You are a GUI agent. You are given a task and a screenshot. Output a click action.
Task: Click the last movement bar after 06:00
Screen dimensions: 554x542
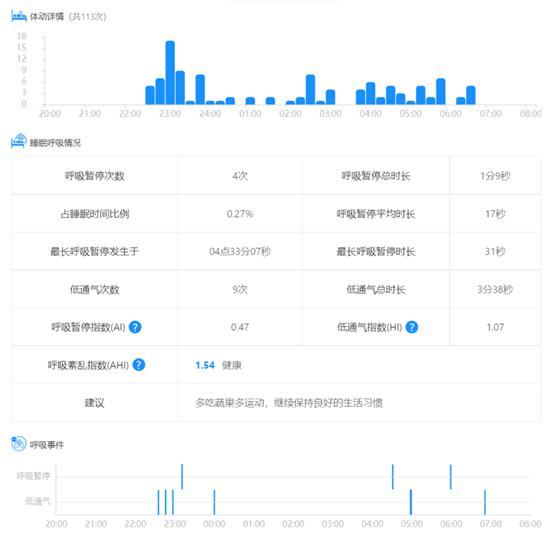click(x=471, y=95)
